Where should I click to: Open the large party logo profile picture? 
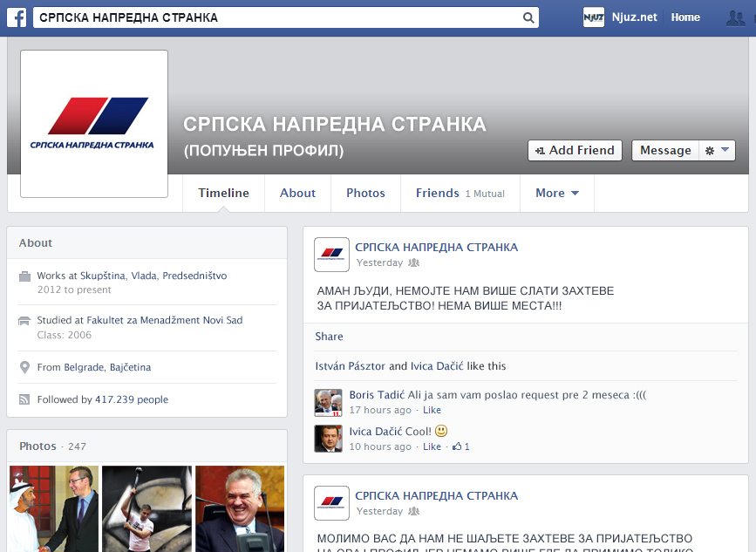point(94,124)
